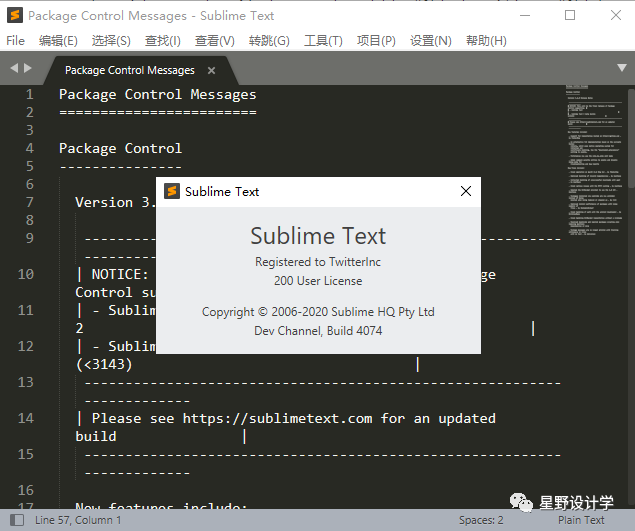Image resolution: width=635 pixels, height=531 pixels.
Task: Click the https://sublimetext.com URL text
Action: tap(277, 418)
